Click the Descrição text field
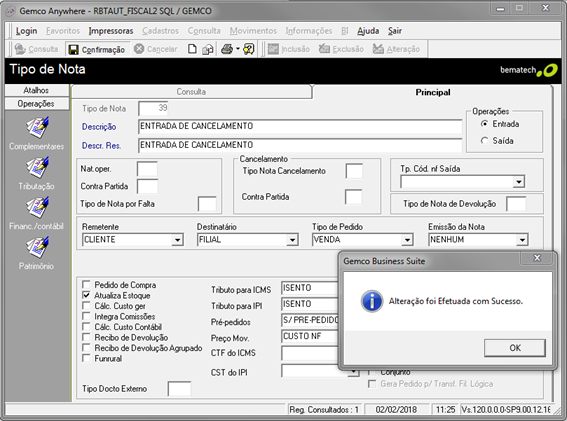Viewport: 567px width, 421px height. [x=300, y=126]
